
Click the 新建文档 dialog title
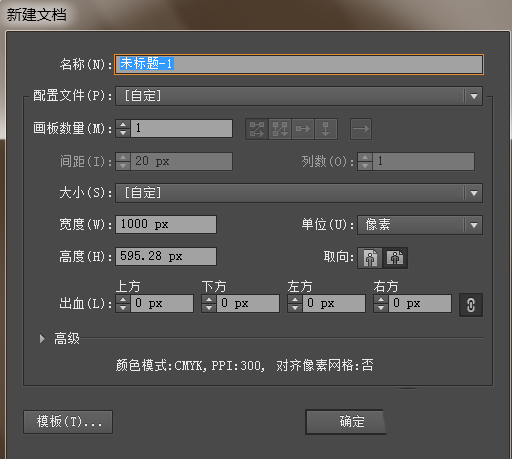[x=37, y=15]
